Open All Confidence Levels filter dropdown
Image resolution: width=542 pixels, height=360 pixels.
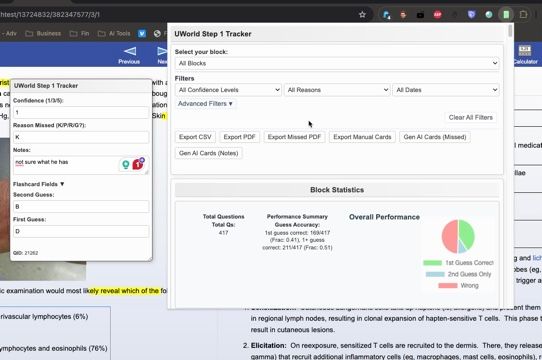(x=228, y=90)
